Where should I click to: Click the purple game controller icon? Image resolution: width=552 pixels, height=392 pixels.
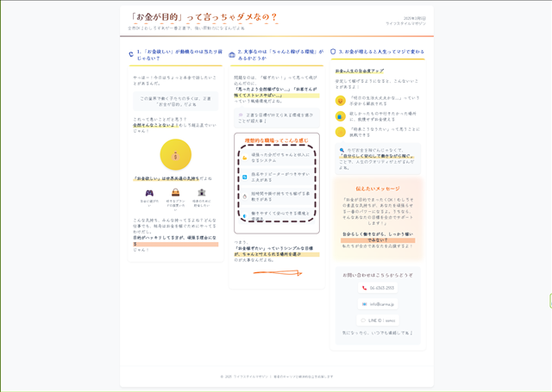pos(149,193)
